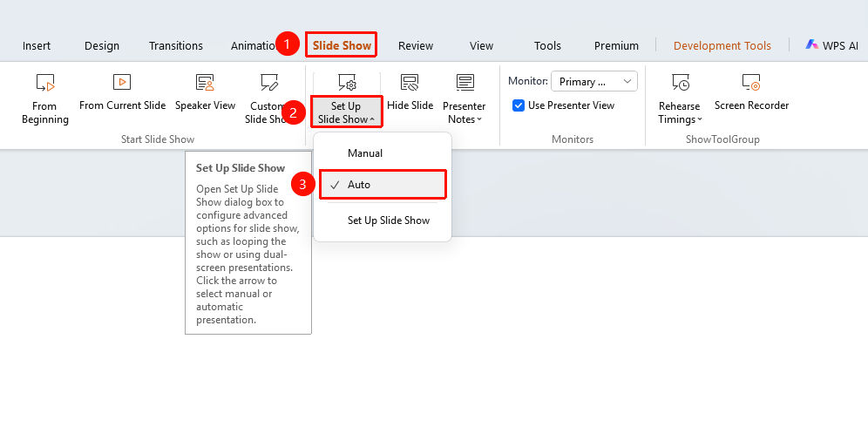Open Custom Slide Show icon

click(269, 83)
